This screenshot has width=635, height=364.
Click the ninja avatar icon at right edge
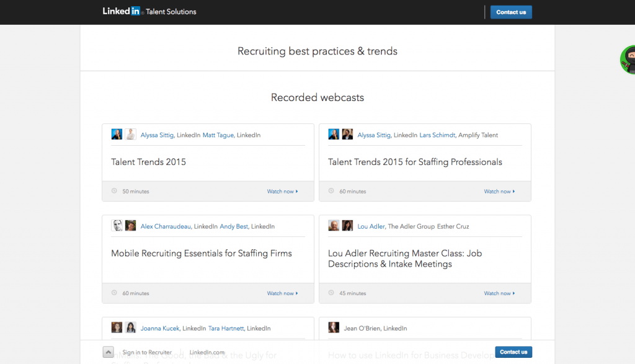coord(628,60)
